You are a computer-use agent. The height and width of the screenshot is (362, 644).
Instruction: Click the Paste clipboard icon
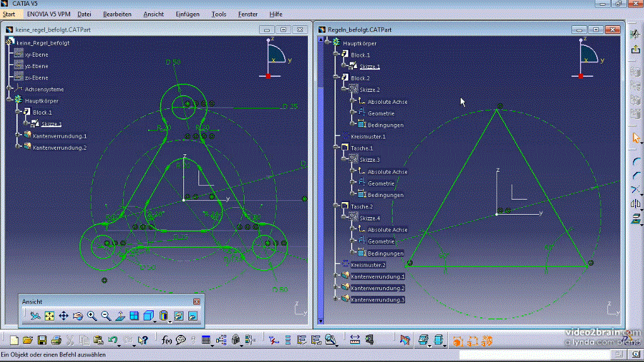(x=98, y=340)
